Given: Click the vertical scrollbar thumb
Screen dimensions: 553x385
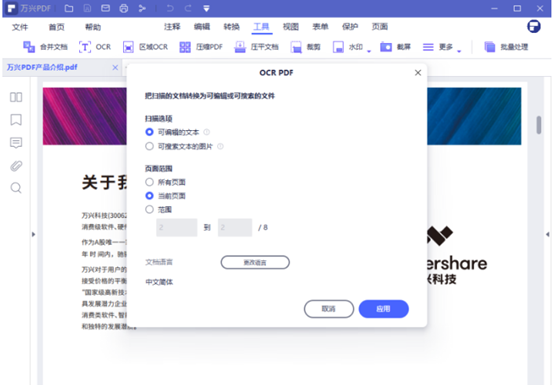Looking at the screenshot, I should click(x=539, y=125).
